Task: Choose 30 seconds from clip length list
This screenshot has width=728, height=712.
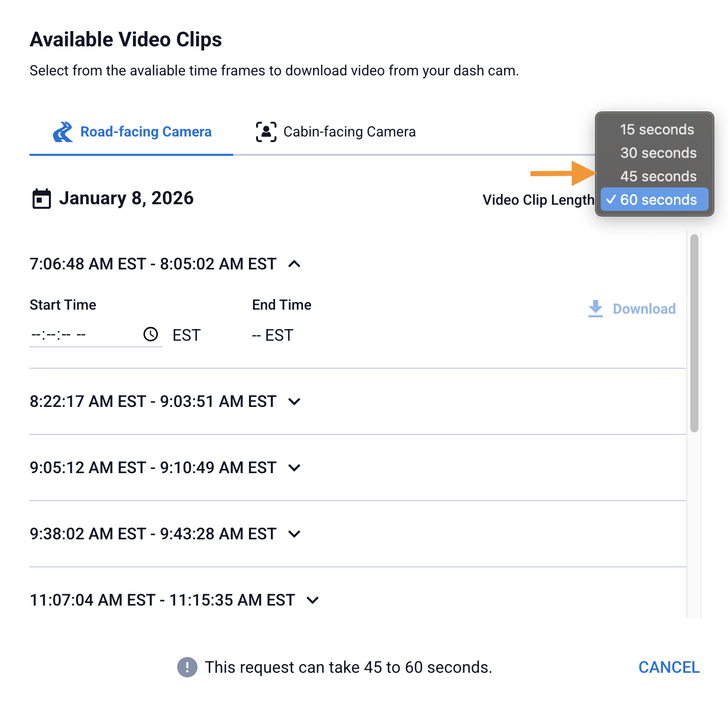Action: tap(658, 153)
